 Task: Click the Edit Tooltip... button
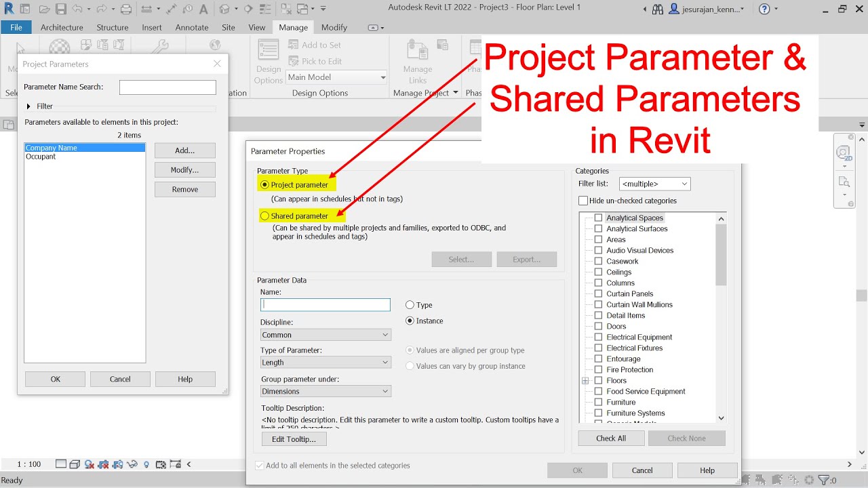pos(294,439)
